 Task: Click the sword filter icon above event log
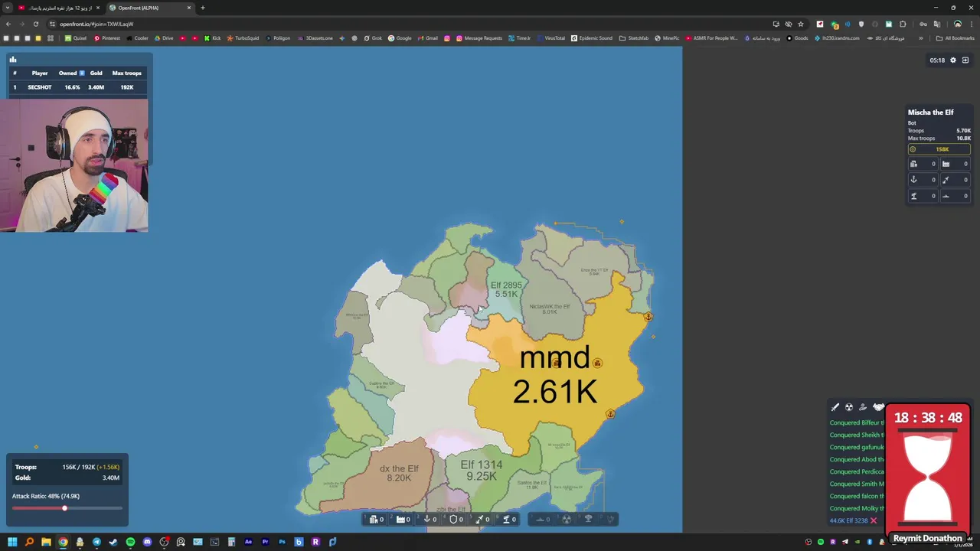pos(835,407)
